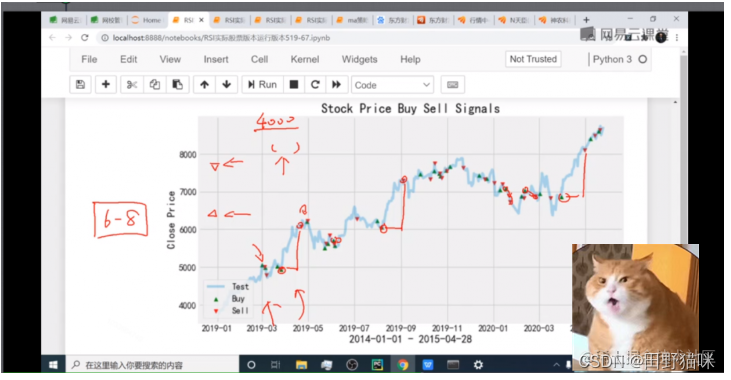Click the kernel idle indicator circle

642,59
